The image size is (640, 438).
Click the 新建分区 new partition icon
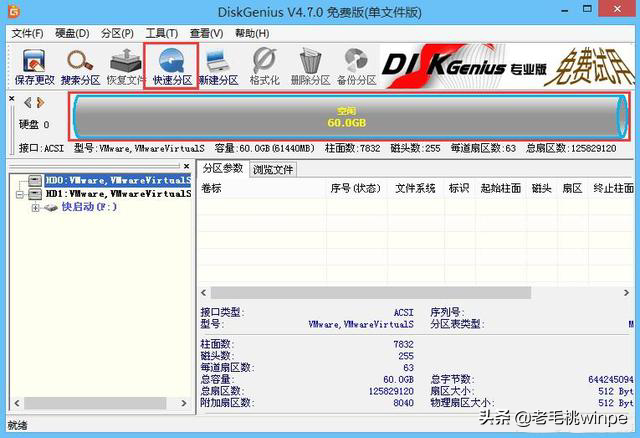[217, 65]
